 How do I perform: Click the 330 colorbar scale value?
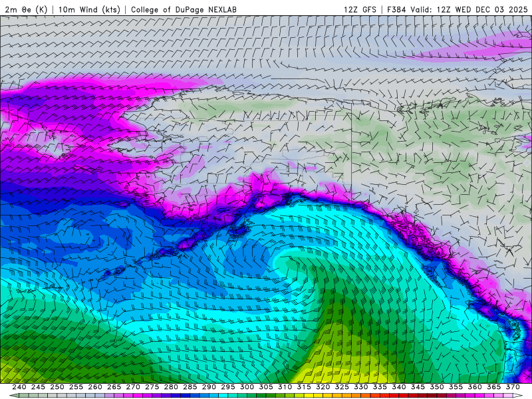(361, 387)
